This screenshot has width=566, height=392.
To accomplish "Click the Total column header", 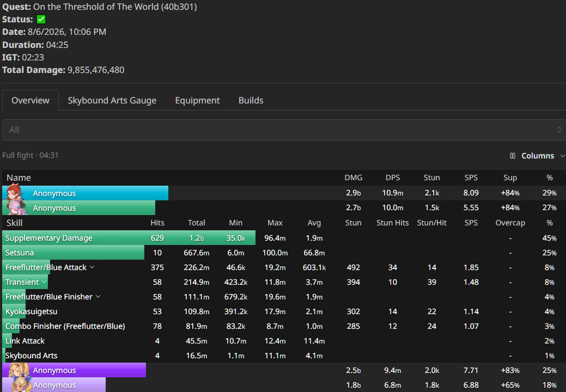I will pyautogui.click(x=196, y=223).
